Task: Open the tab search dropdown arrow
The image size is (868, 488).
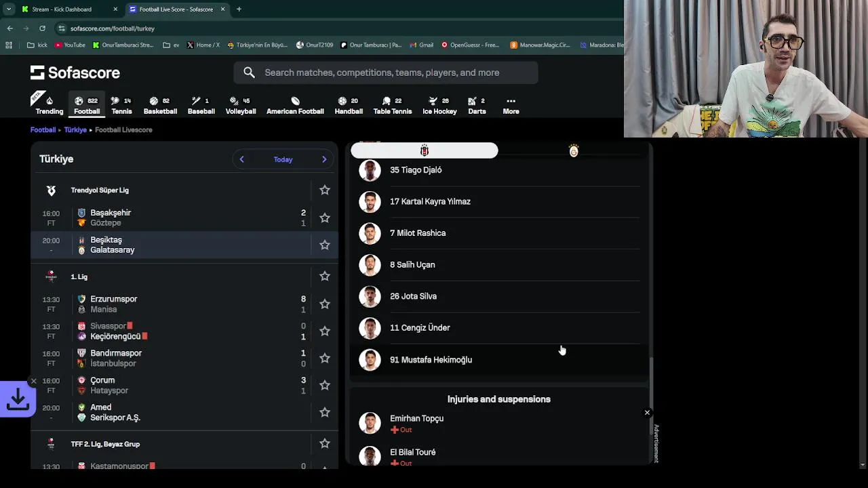Action: [x=8, y=9]
